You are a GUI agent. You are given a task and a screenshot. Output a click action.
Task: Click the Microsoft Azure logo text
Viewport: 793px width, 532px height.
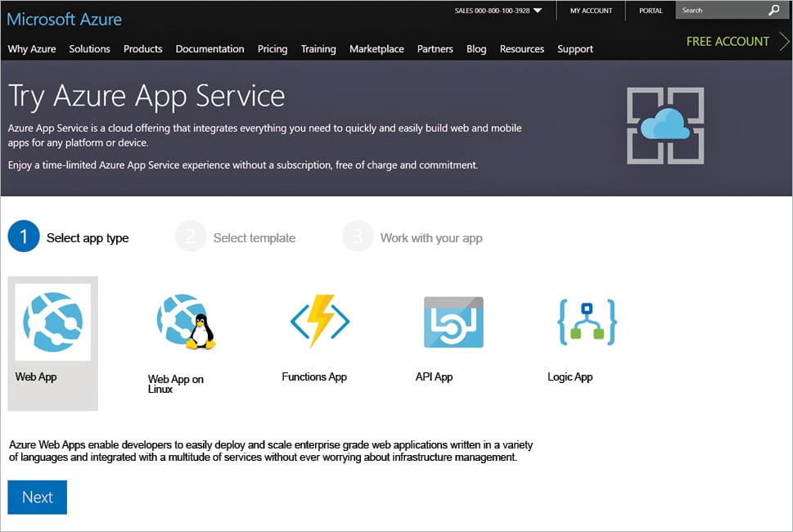click(x=65, y=19)
